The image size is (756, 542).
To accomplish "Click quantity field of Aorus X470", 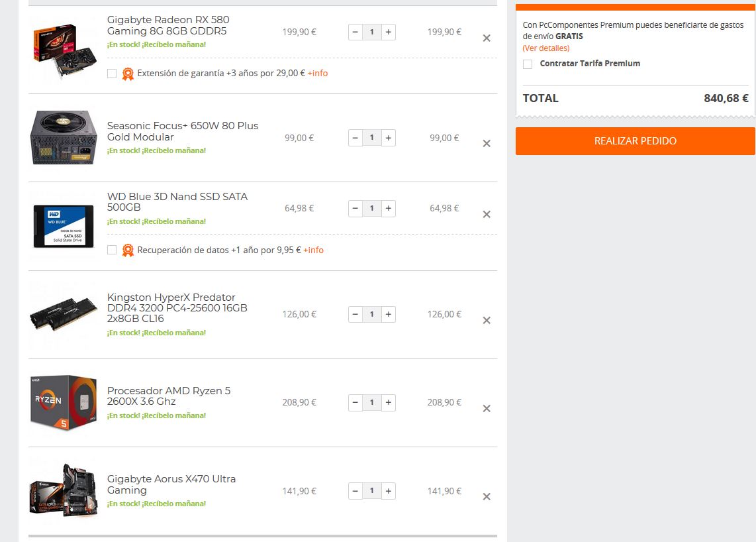I will point(372,491).
